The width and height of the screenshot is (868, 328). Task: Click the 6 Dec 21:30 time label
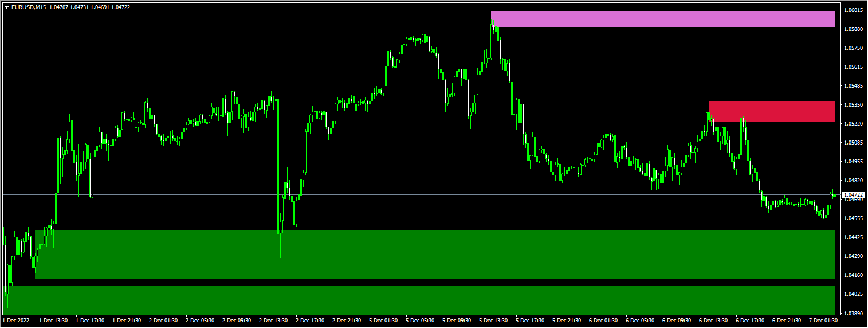click(x=787, y=321)
